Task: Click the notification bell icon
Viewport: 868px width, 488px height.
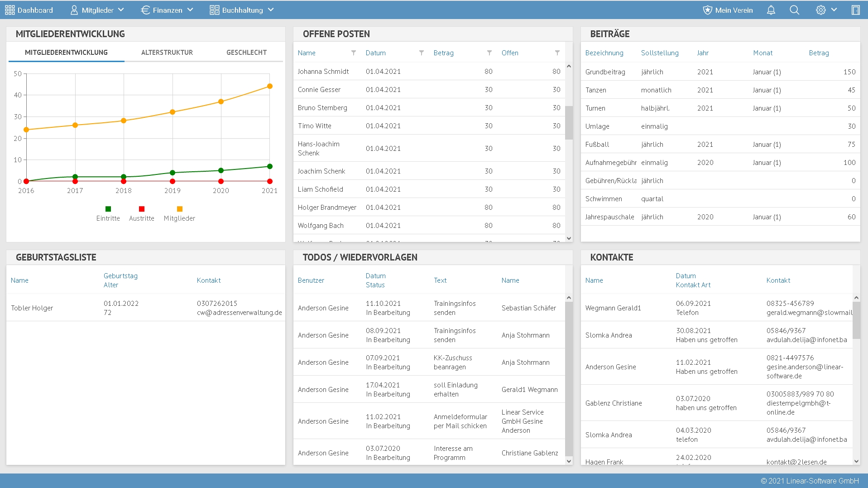Action: tap(771, 10)
